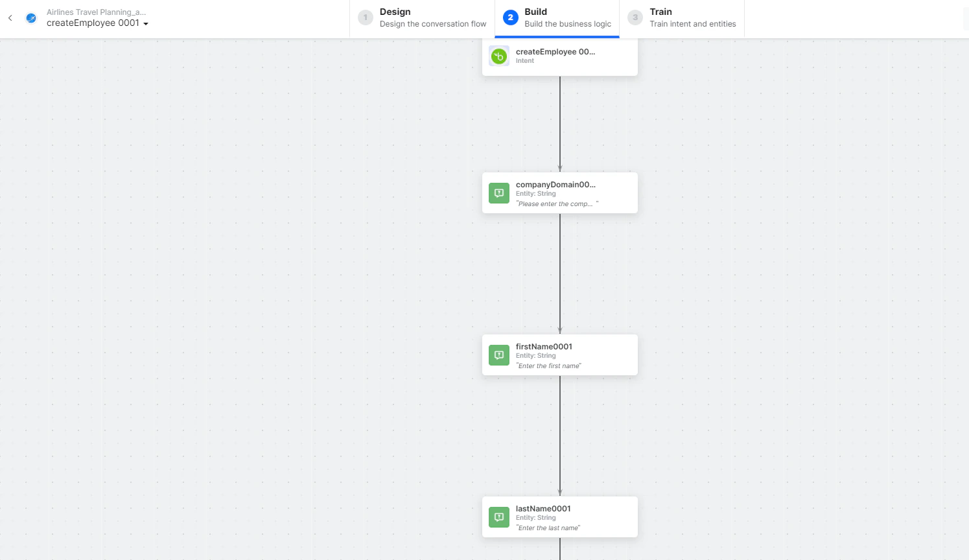Click the Entity: String label on lastName0001

pos(535,517)
